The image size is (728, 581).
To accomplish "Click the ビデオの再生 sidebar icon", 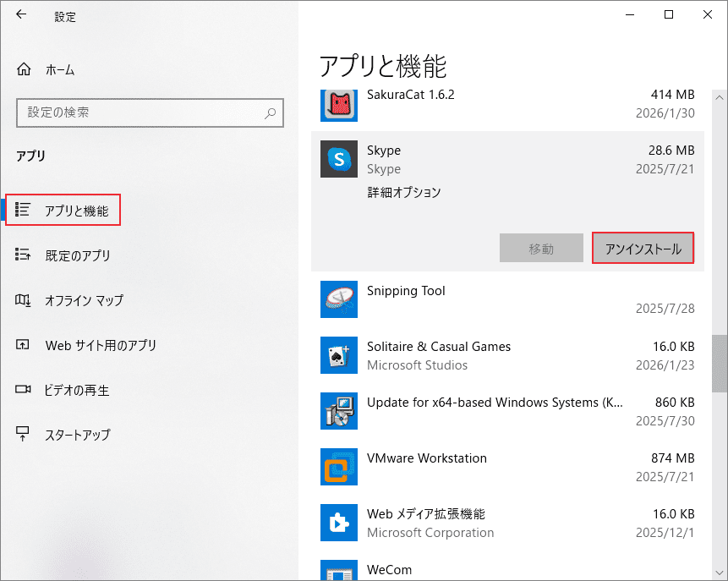I will [24, 390].
